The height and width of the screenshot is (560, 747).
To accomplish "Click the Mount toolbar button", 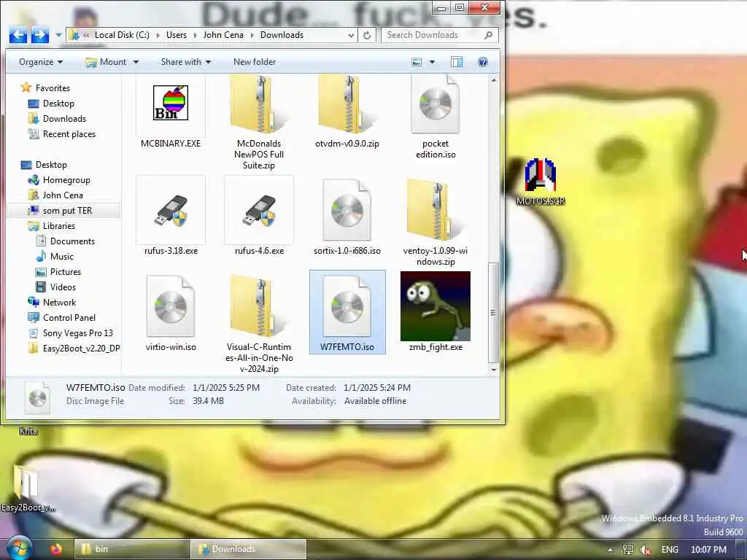I will 106,62.
